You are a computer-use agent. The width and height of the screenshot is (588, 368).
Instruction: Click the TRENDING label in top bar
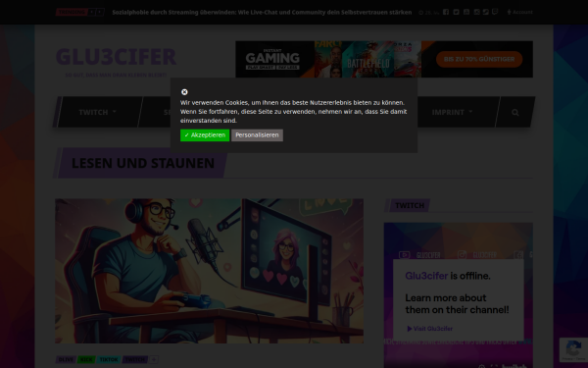pos(72,12)
